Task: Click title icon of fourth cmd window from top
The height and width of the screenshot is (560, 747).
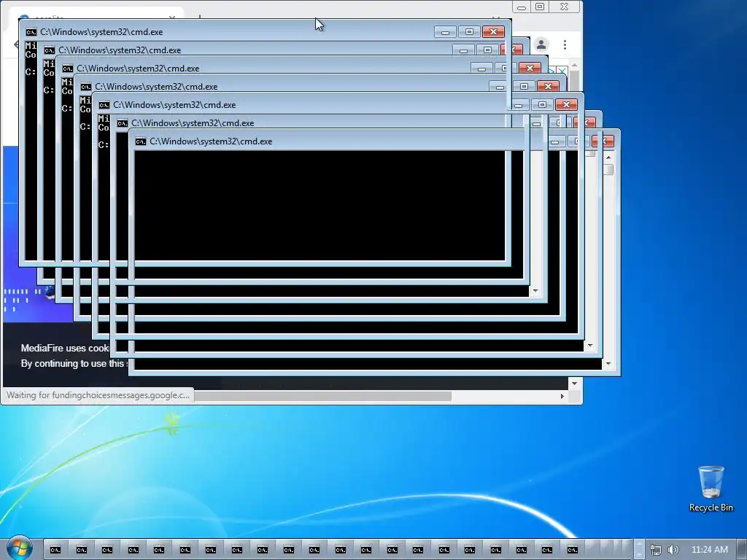Action: tap(86, 87)
